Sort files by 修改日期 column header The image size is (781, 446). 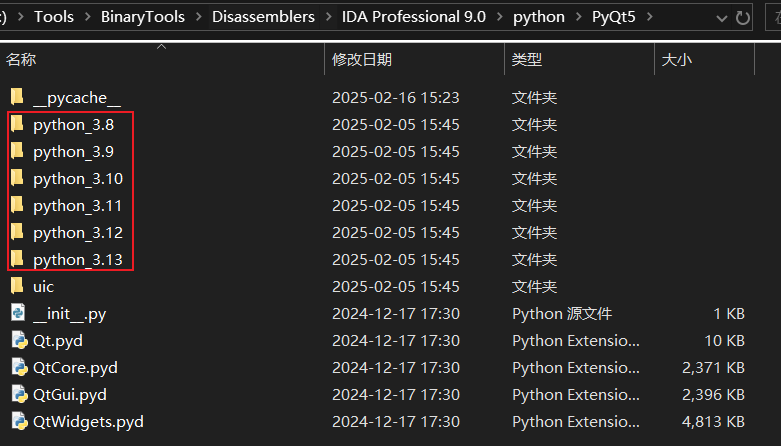pos(362,60)
